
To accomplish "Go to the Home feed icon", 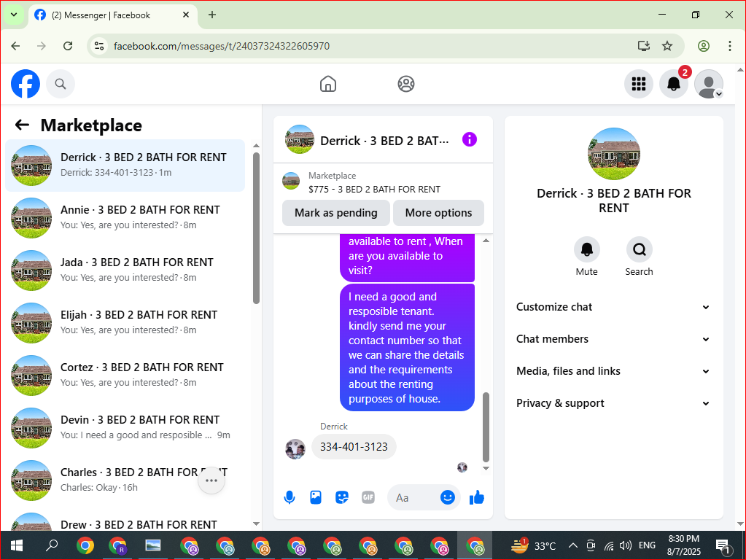I will click(328, 84).
